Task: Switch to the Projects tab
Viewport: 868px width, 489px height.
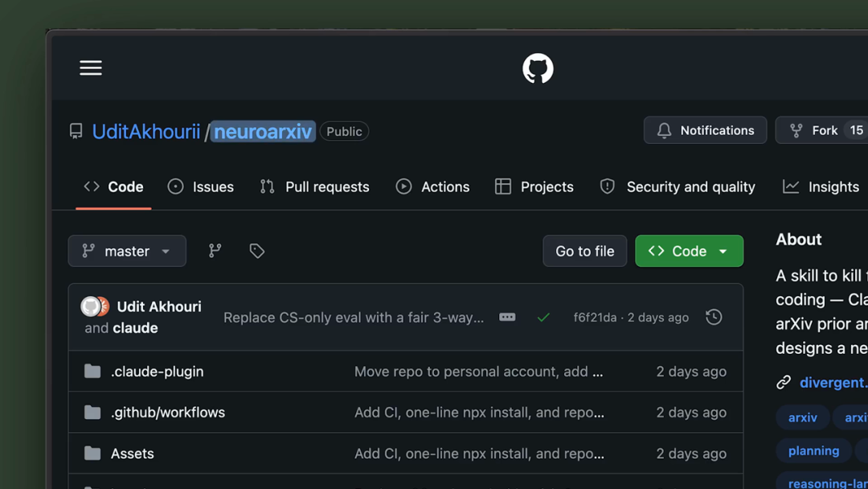Action: (534, 187)
